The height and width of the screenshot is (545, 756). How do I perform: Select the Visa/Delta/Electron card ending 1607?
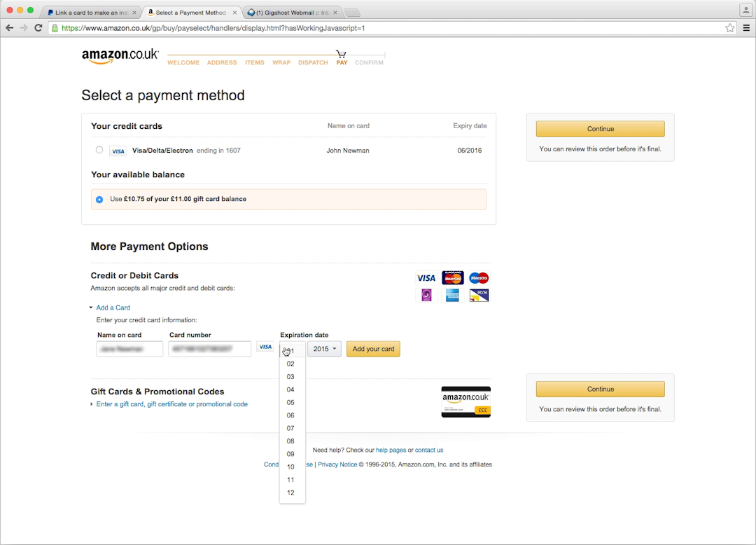pos(99,150)
